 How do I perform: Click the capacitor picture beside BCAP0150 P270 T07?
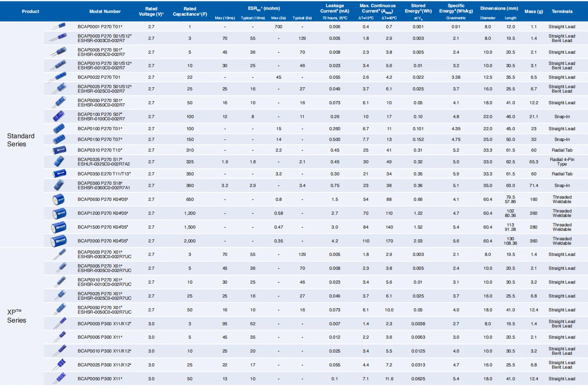(59, 140)
